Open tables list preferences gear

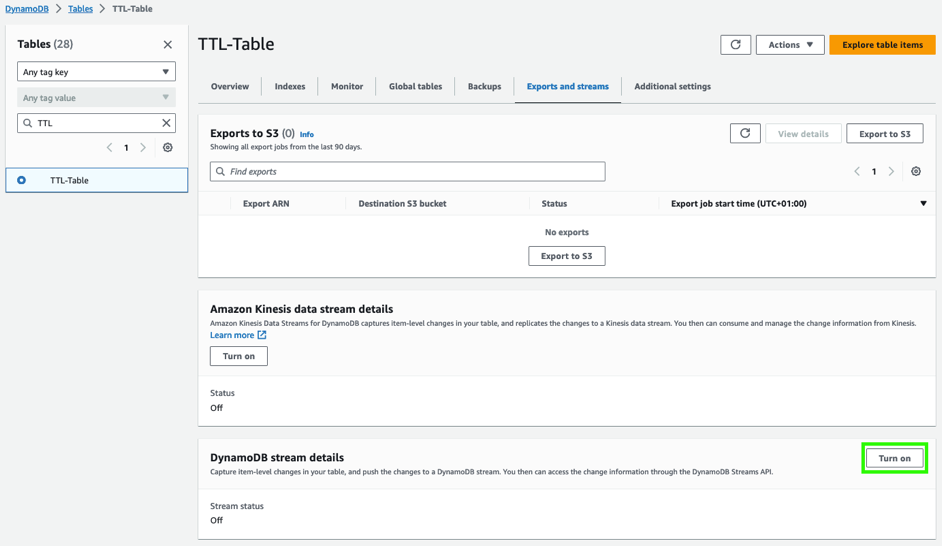pyautogui.click(x=167, y=148)
